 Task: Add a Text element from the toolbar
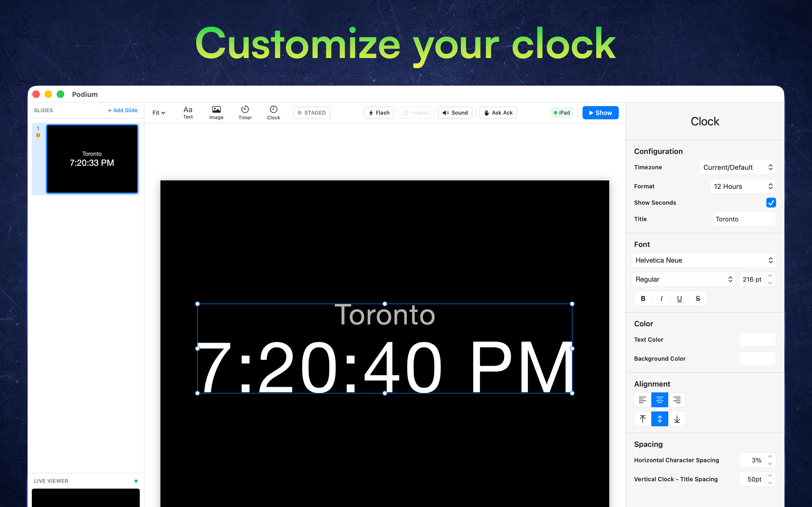coord(187,113)
